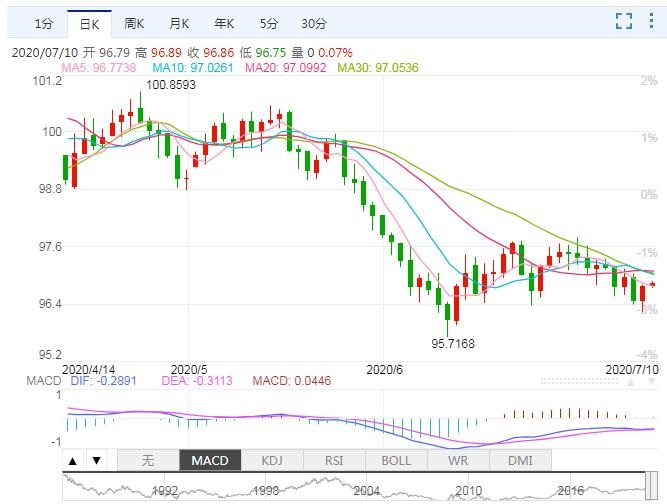Click the down arrow indicator button
This screenshot has height=504, width=667.
click(x=97, y=461)
